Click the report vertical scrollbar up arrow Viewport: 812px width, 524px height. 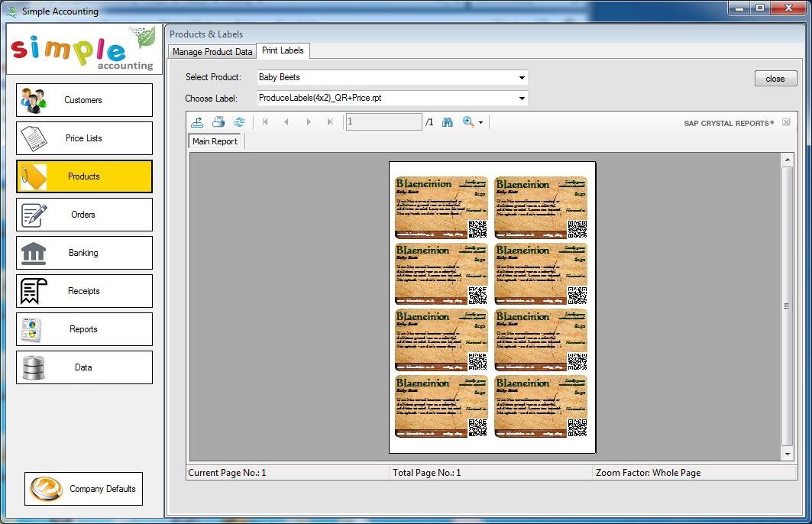click(x=787, y=160)
